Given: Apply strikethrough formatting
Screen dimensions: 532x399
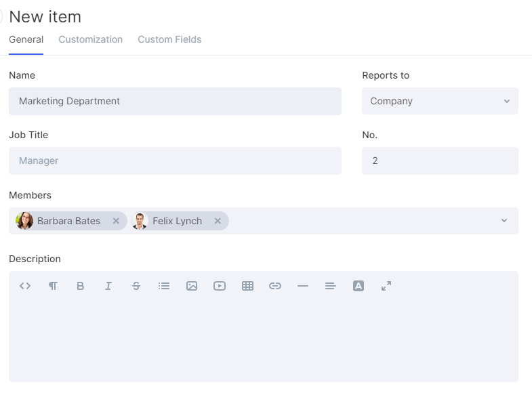Looking at the screenshot, I should (136, 286).
